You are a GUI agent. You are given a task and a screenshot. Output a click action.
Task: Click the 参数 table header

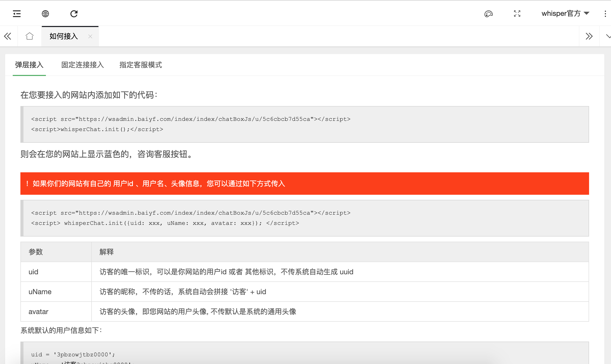[56, 252]
